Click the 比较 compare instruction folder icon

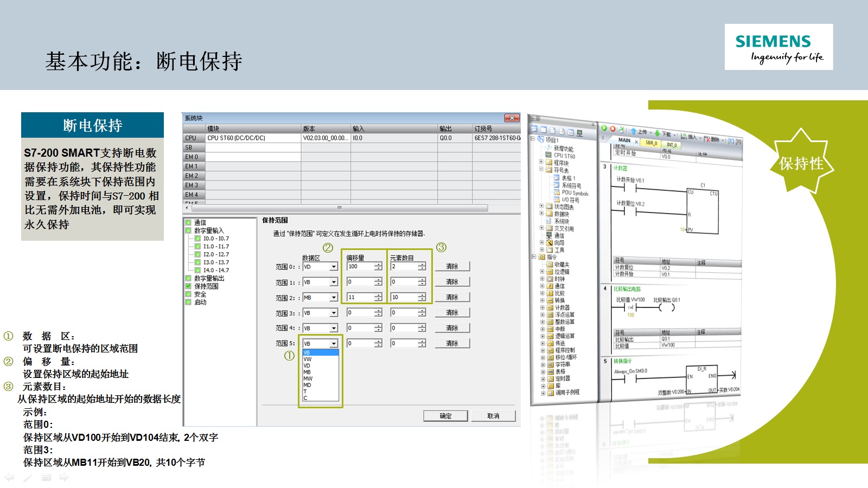pos(550,293)
